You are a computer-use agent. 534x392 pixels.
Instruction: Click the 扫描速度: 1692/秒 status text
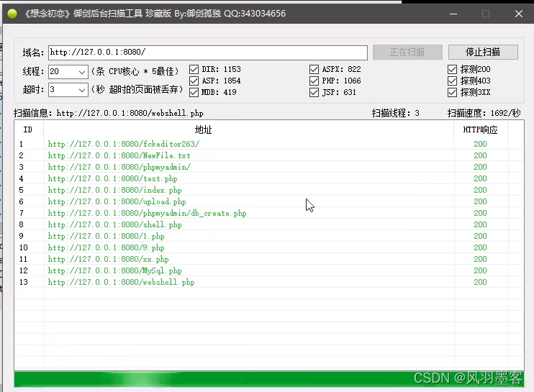[x=484, y=114]
